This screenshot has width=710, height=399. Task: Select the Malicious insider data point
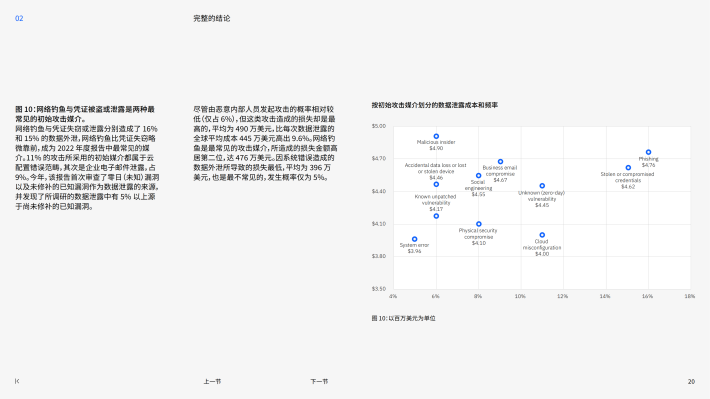[436, 136]
